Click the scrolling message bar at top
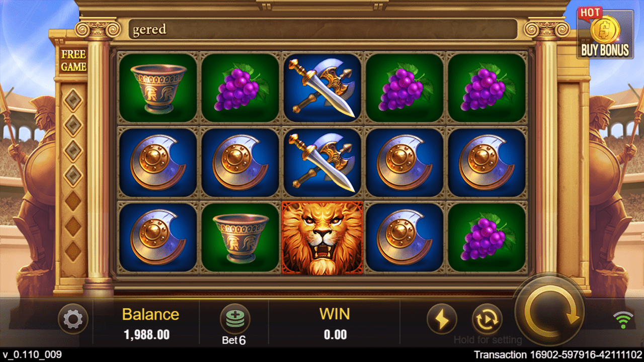Viewport: 644px width, 362px height. 323,29
